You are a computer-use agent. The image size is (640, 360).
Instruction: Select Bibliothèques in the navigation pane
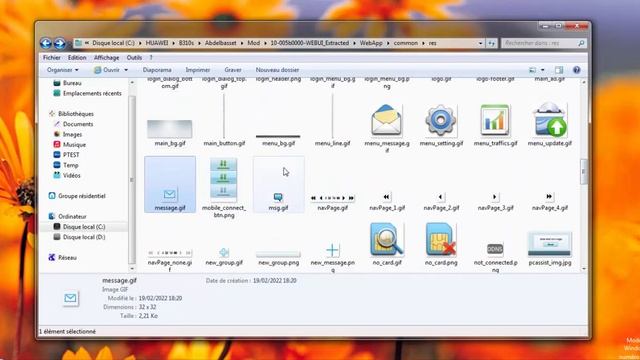click(71, 114)
